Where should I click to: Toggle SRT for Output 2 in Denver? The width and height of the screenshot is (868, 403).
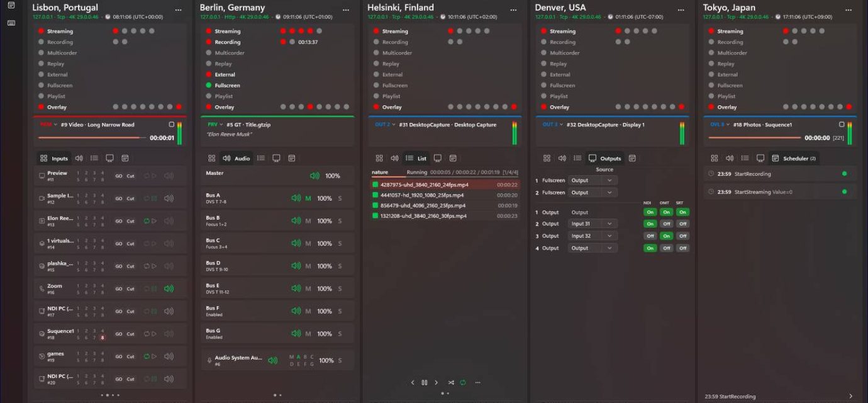pyautogui.click(x=682, y=224)
